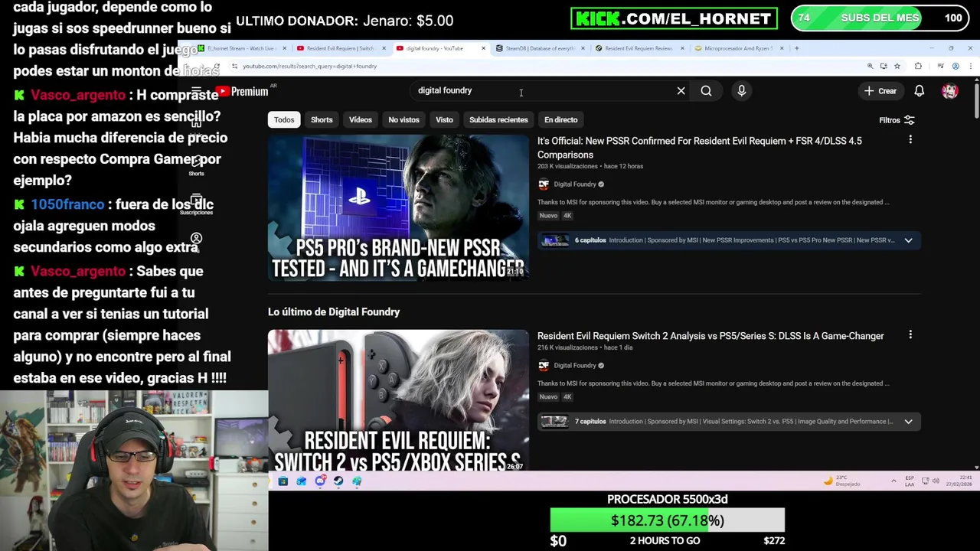Open Discord icon in taskbar
This screenshot has height=551, width=980.
[319, 481]
